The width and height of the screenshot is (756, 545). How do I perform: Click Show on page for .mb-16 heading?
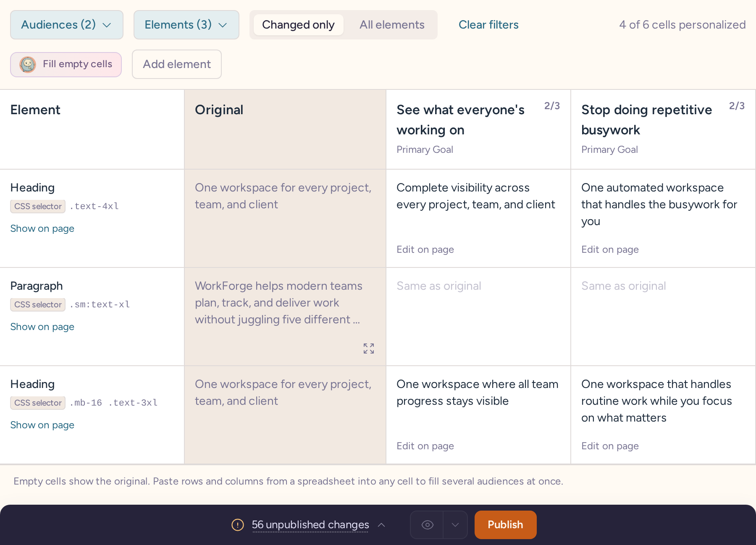point(42,425)
